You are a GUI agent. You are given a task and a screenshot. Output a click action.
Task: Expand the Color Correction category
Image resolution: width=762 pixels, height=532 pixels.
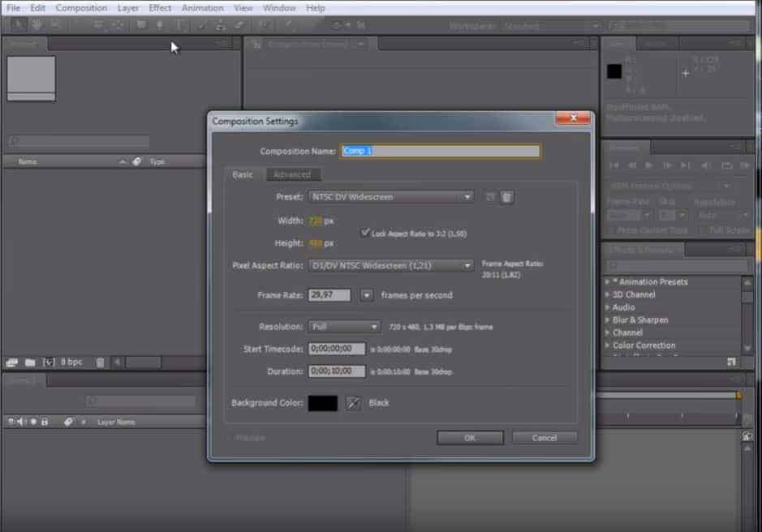[x=608, y=345]
